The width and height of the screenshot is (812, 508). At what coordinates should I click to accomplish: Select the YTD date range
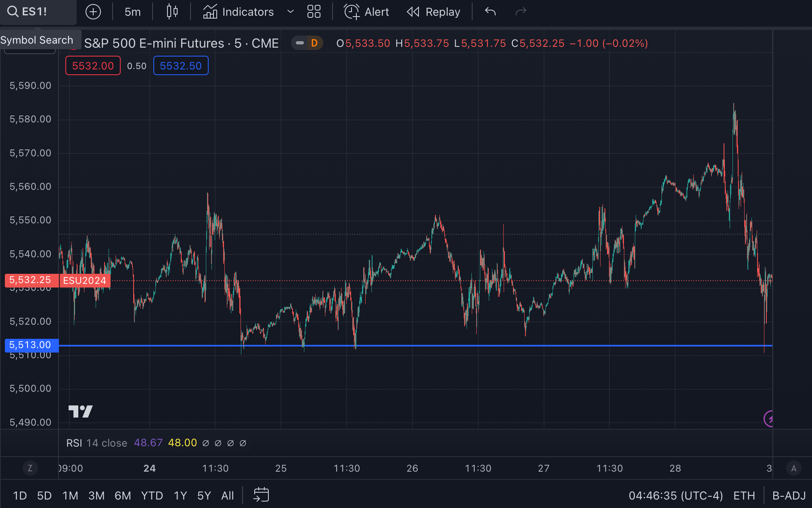pos(152,495)
